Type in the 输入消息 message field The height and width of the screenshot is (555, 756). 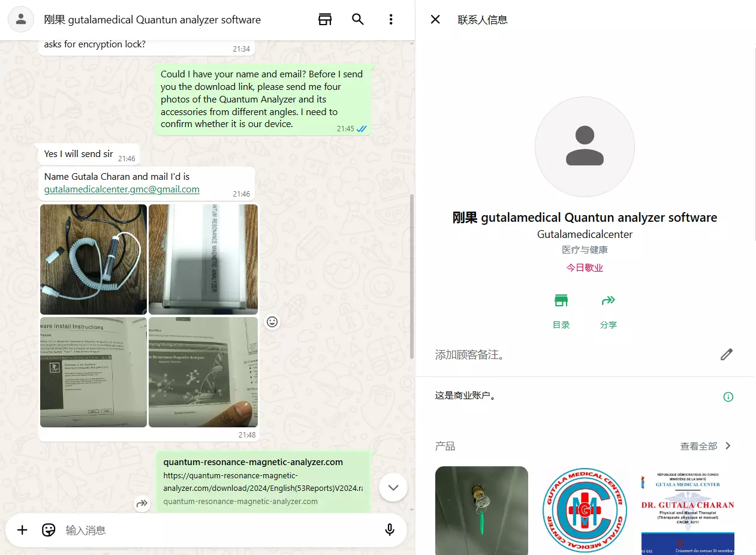[216, 530]
